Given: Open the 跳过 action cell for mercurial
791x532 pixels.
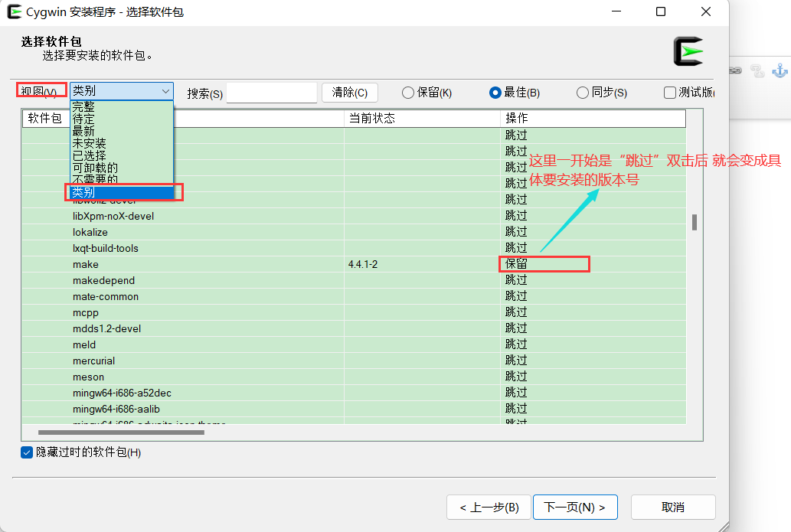Looking at the screenshot, I should click(516, 361).
